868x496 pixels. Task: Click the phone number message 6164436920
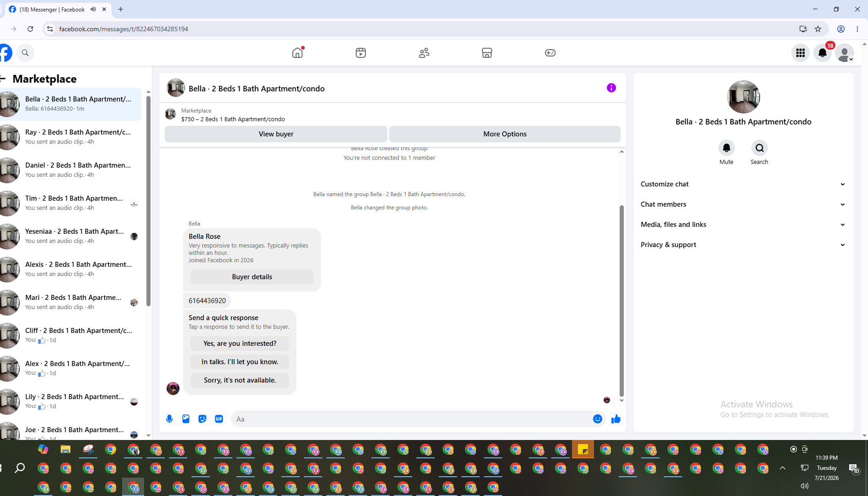(x=207, y=301)
